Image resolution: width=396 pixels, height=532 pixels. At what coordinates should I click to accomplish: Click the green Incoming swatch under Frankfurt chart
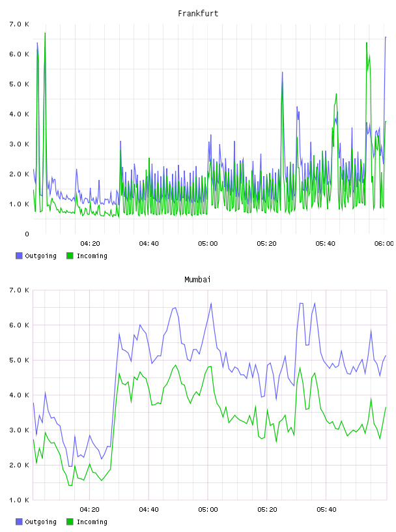70,256
